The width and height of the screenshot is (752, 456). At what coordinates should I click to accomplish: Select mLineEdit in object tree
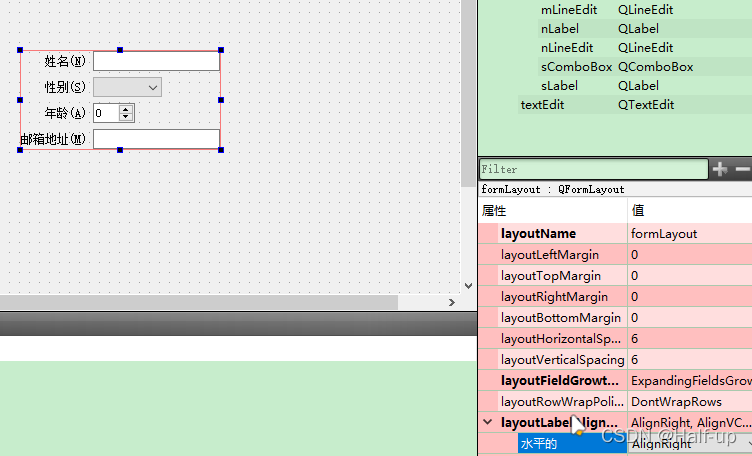point(569,10)
